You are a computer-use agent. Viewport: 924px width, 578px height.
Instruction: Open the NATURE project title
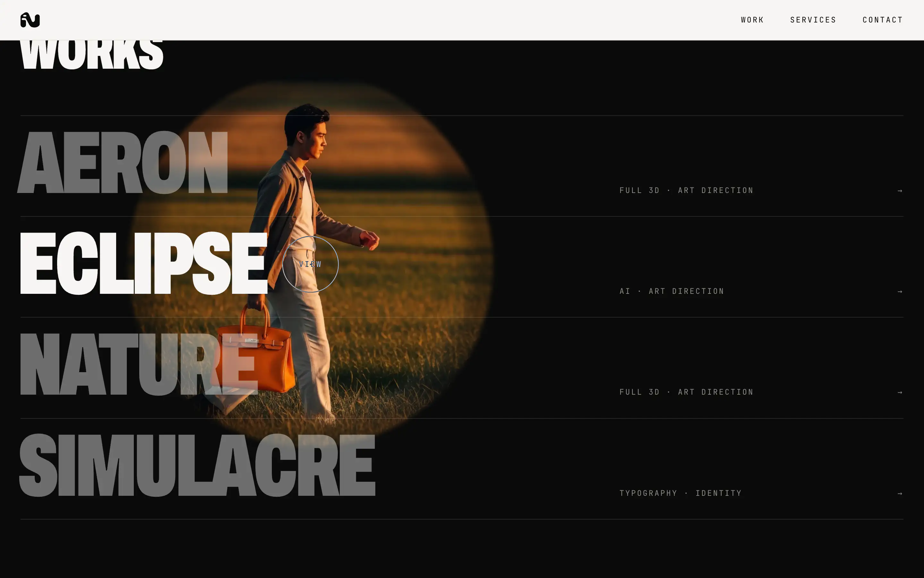tap(139, 364)
